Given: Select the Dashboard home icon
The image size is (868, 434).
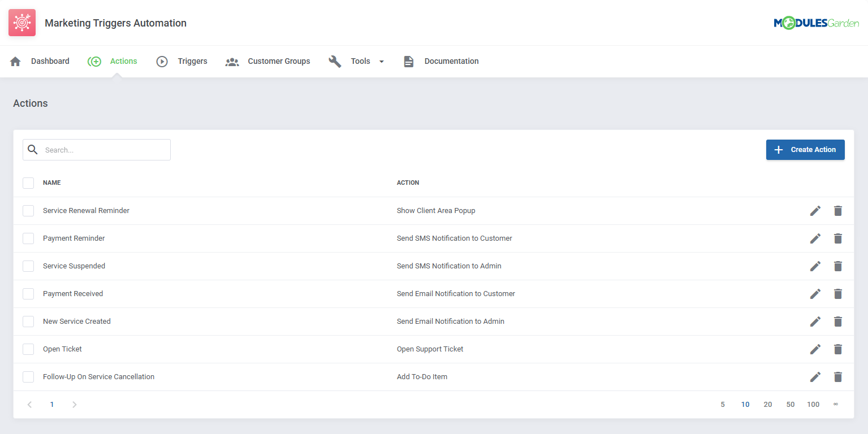Looking at the screenshot, I should (15, 61).
